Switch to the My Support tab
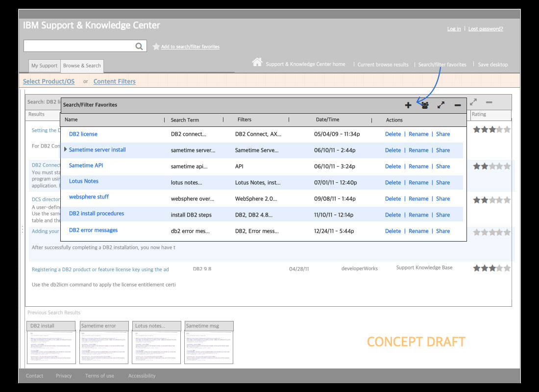 [x=44, y=66]
